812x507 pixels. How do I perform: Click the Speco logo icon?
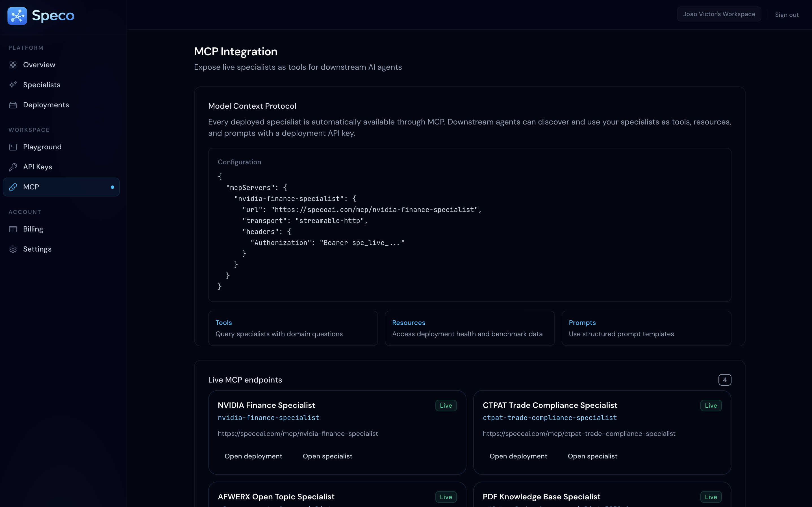click(17, 16)
